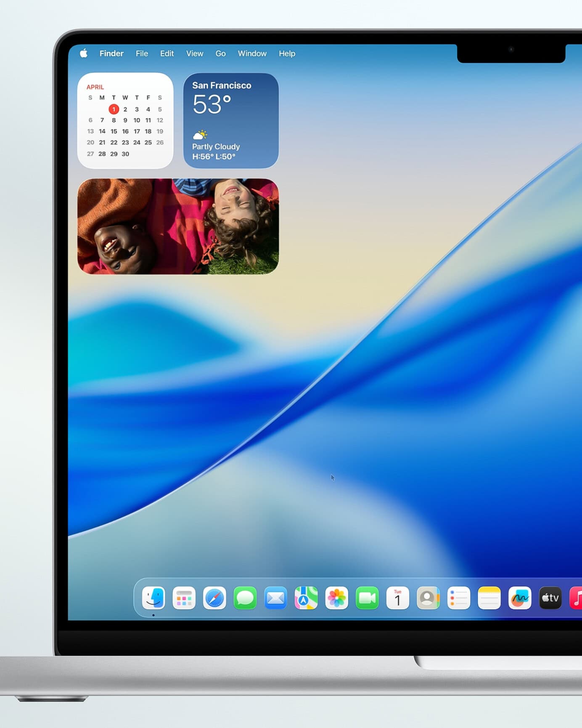
Task: Open Launchpad from the Dock
Action: [x=184, y=598]
